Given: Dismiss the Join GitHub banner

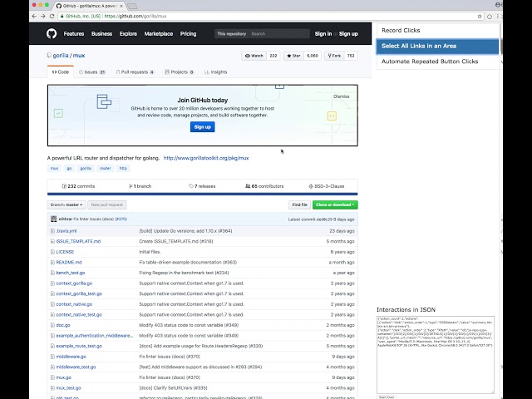Looking at the screenshot, I should pos(341,96).
